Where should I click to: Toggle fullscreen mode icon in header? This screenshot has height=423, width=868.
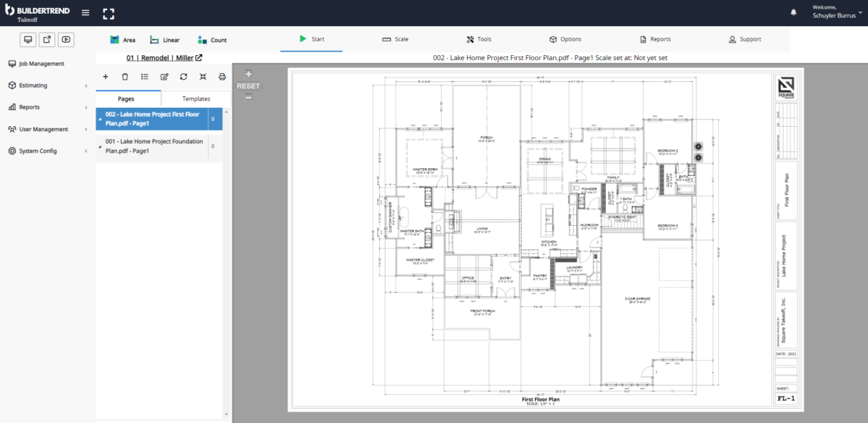pyautogui.click(x=109, y=13)
